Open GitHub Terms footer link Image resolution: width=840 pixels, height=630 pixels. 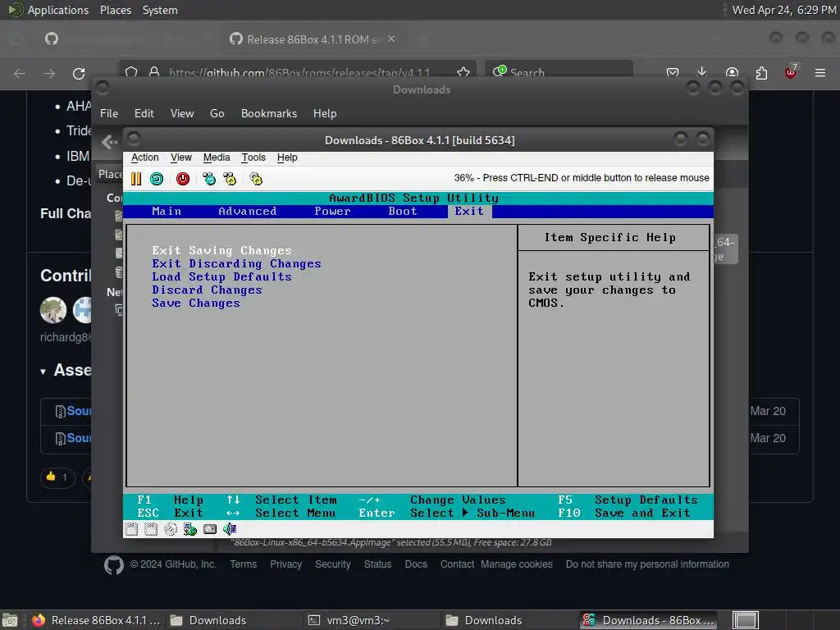243,564
